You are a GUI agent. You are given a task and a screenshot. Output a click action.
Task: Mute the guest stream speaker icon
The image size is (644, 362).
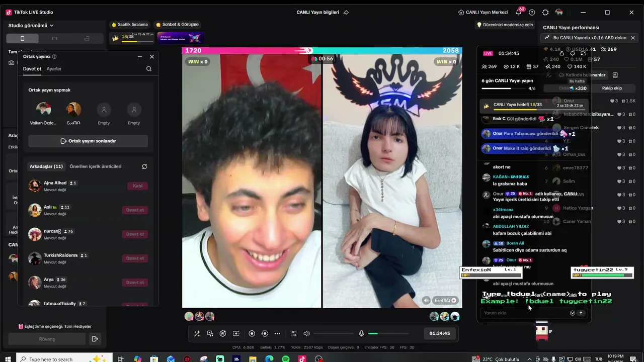(427, 300)
